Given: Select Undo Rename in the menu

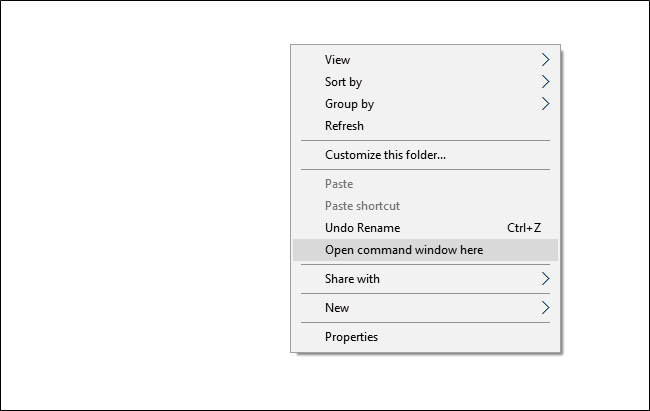Looking at the screenshot, I should [425, 228].
